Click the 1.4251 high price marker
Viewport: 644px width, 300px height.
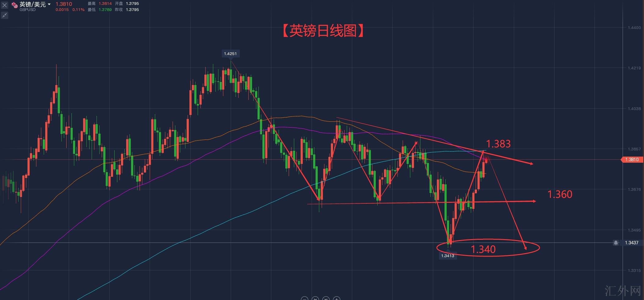(230, 54)
